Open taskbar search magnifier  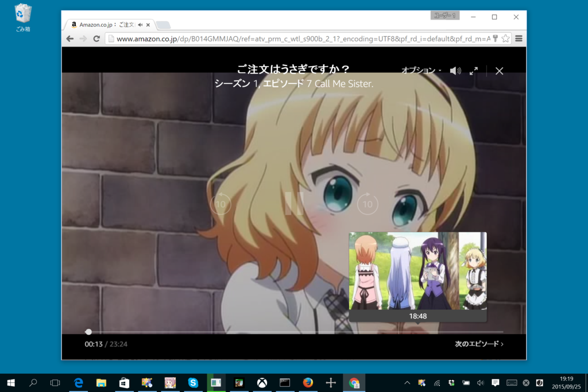click(33, 383)
